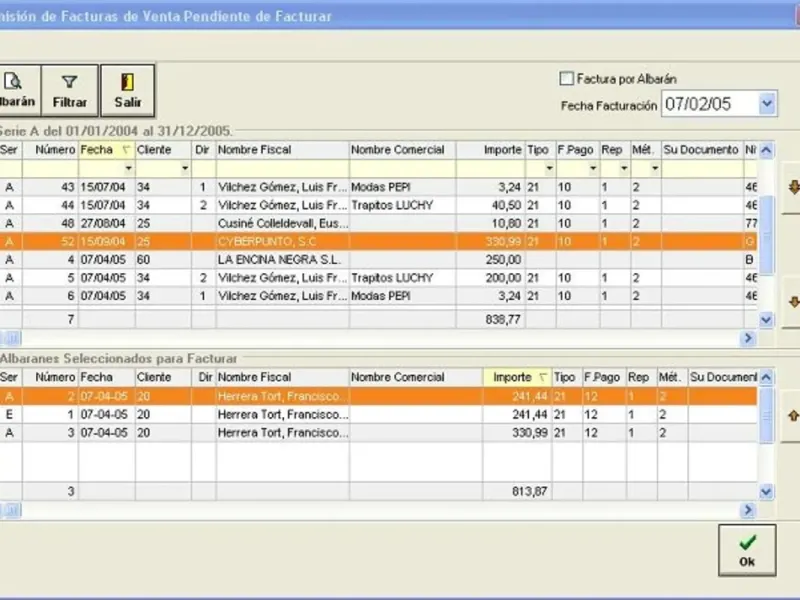
Task: Click lower grid vertical scrollbar down arrow
Action: pos(766,492)
